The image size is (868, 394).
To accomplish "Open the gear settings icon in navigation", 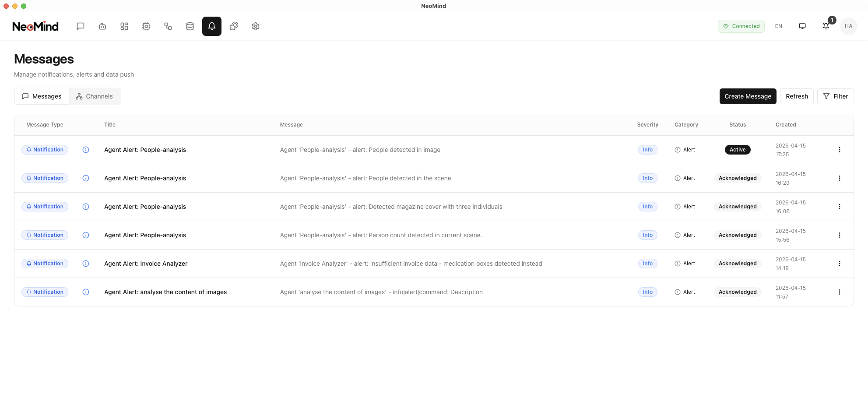I will [x=256, y=26].
